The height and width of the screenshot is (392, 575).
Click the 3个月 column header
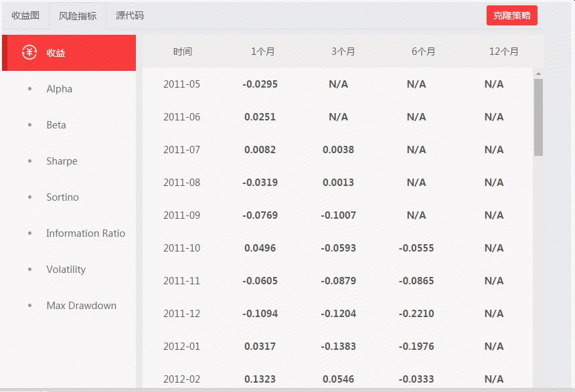click(343, 52)
